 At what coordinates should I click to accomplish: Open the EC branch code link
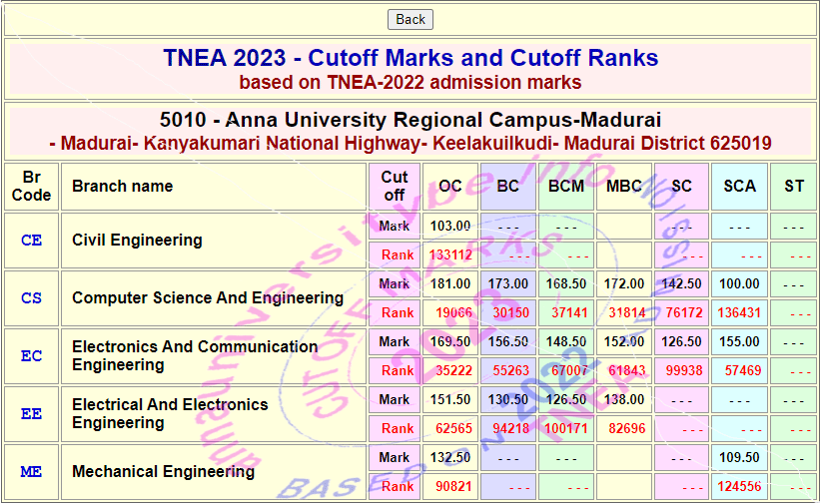(31, 356)
